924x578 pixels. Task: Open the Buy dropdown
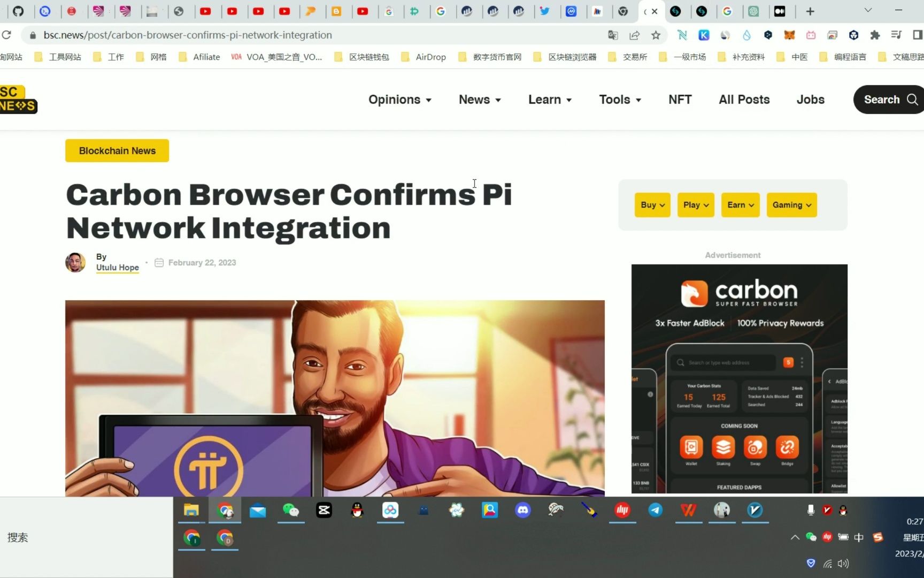click(652, 205)
